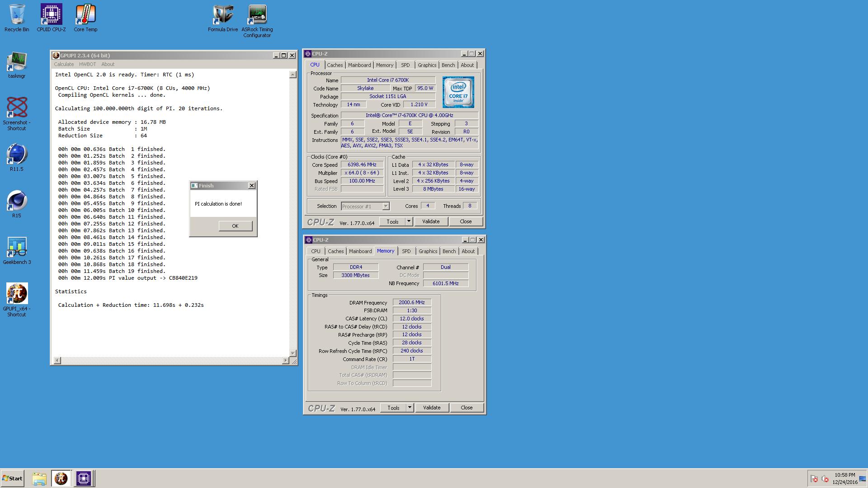Image resolution: width=868 pixels, height=488 pixels.
Task: Click OK in the Finish dialog
Action: pyautogui.click(x=236, y=226)
